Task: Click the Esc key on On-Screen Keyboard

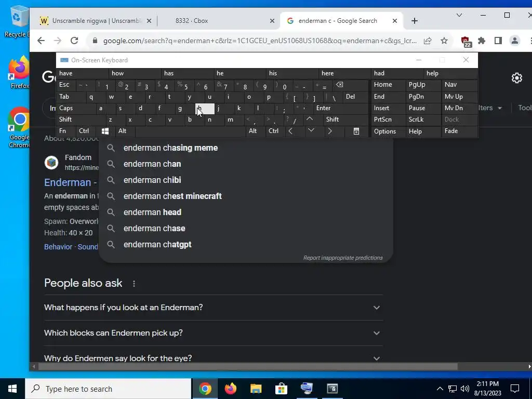Action: (66, 85)
